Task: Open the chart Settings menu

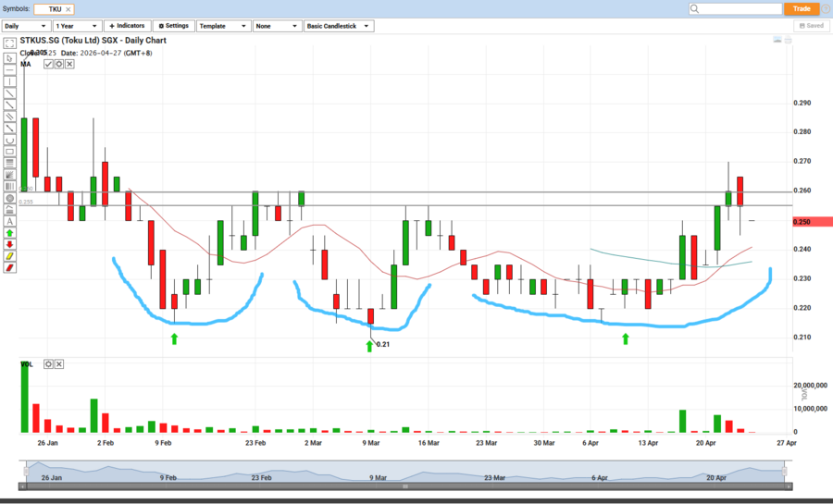Action: click(x=173, y=26)
